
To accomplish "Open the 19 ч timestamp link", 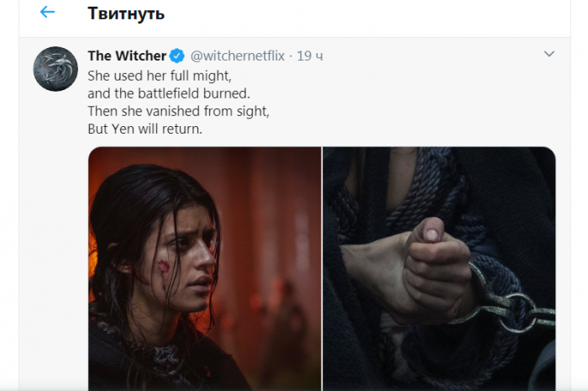I will [310, 55].
